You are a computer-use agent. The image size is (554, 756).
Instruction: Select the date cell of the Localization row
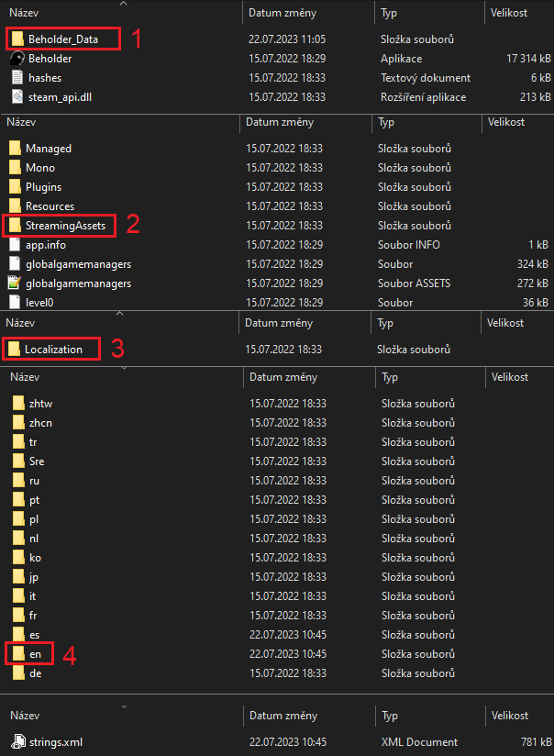(x=283, y=349)
